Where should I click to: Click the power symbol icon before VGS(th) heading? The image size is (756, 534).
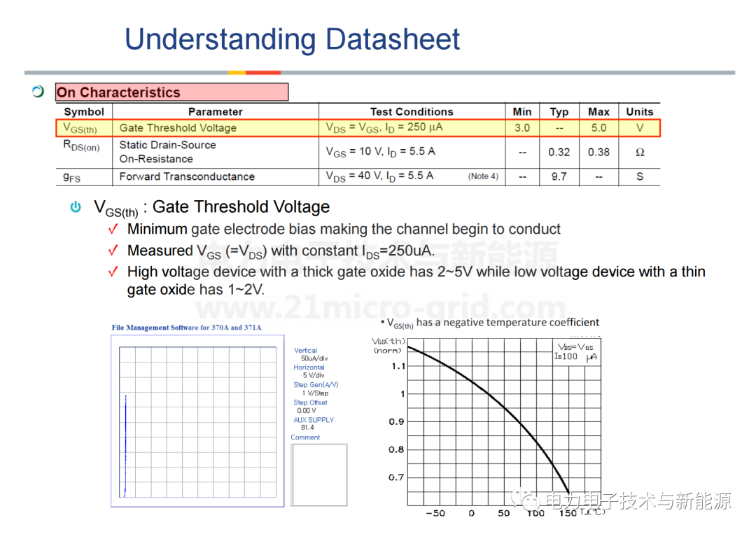pos(76,206)
